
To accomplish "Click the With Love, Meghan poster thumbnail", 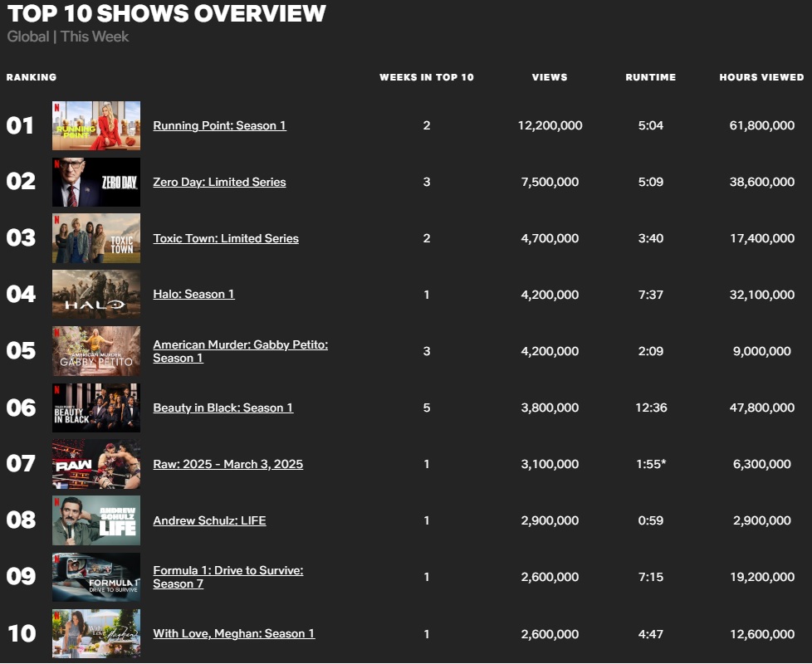I will coord(96,633).
